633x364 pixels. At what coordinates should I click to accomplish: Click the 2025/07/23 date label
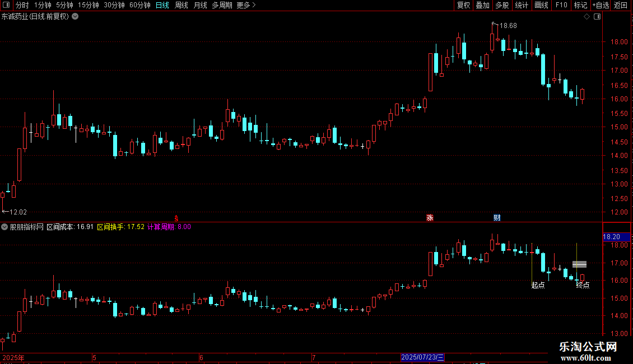pyautogui.click(x=423, y=357)
